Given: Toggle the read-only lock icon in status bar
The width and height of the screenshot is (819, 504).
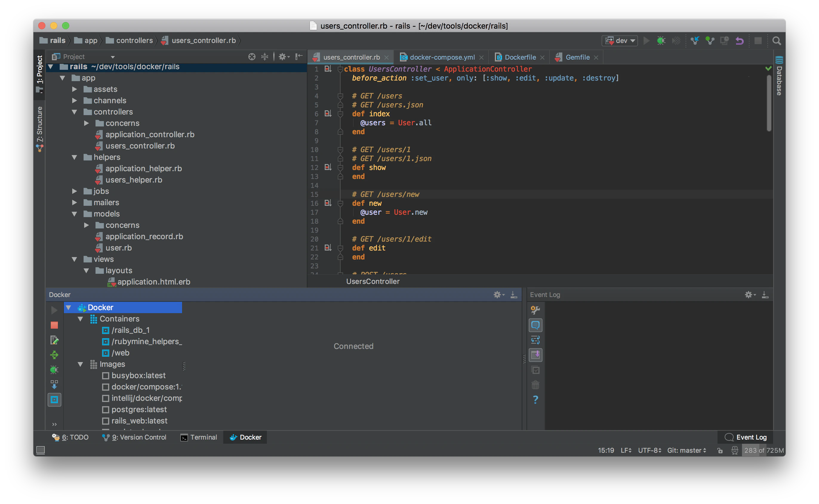Looking at the screenshot, I should coord(720,451).
